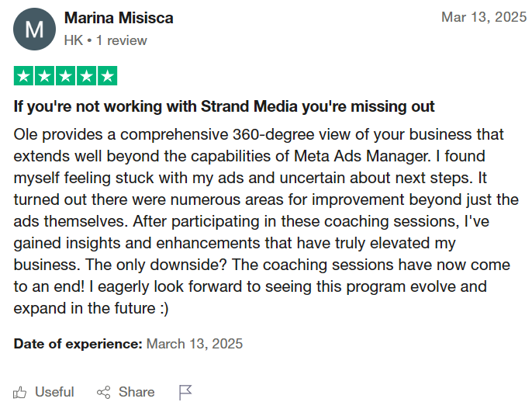The width and height of the screenshot is (532, 409).
Task: Click the thumbs-up Useful icon
Action: click(x=21, y=392)
